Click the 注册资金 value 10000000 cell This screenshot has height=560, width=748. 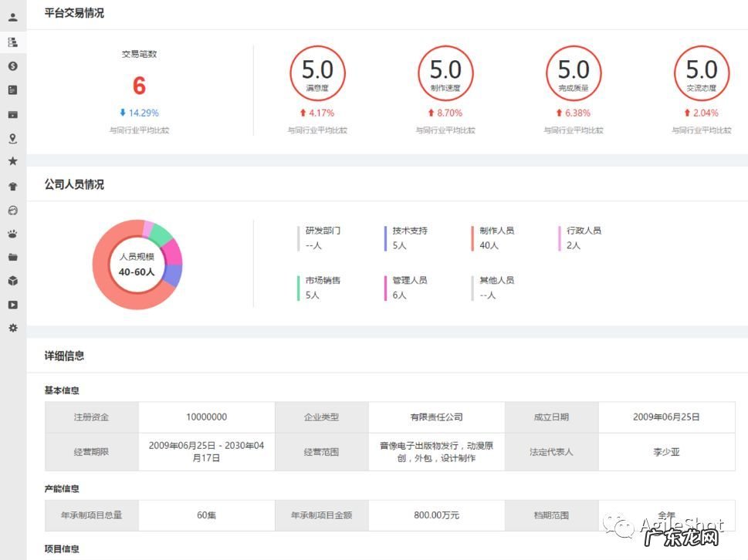point(206,417)
